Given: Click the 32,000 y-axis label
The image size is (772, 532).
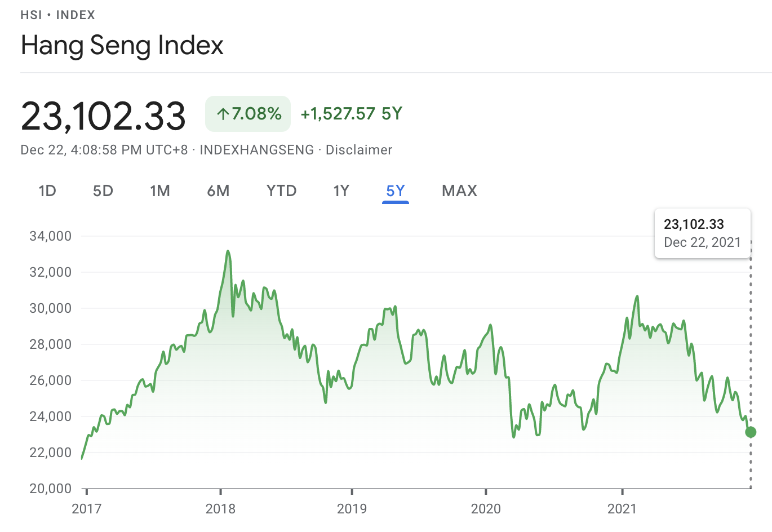Looking at the screenshot, I should tap(51, 272).
